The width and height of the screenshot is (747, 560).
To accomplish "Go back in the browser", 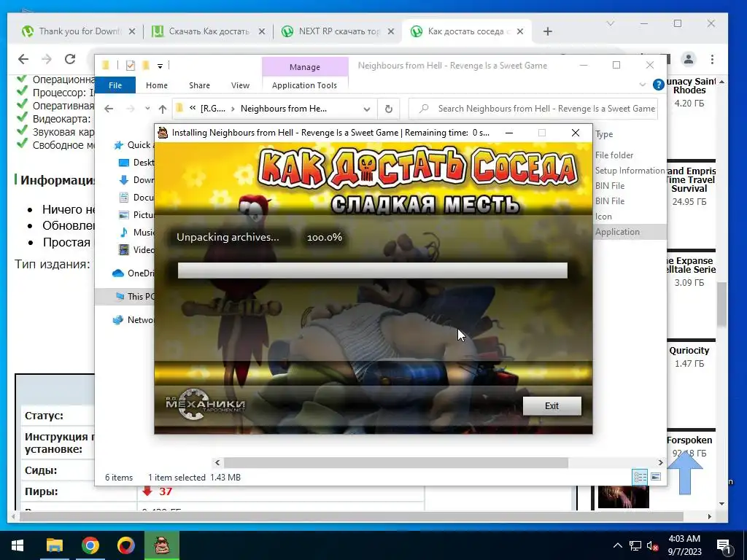I will tap(23, 59).
